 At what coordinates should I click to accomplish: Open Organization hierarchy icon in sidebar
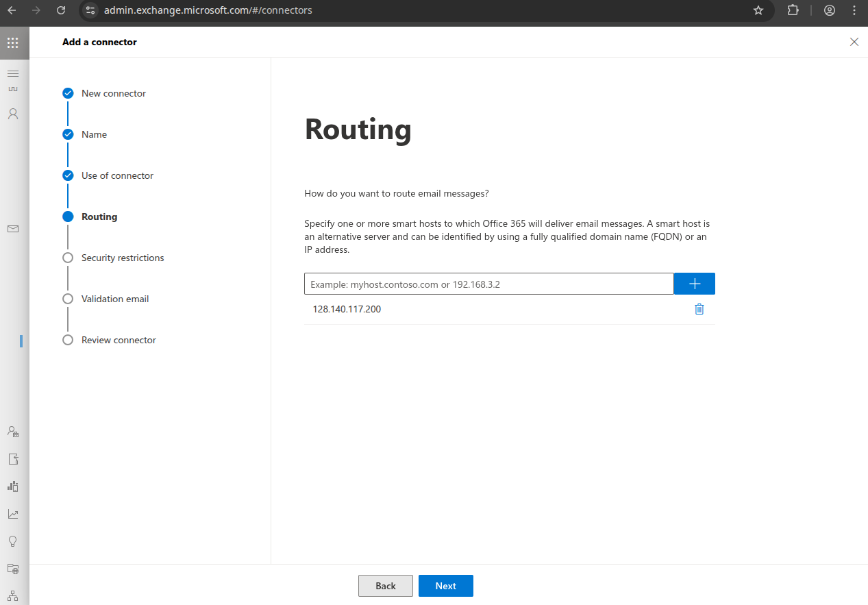click(12, 595)
